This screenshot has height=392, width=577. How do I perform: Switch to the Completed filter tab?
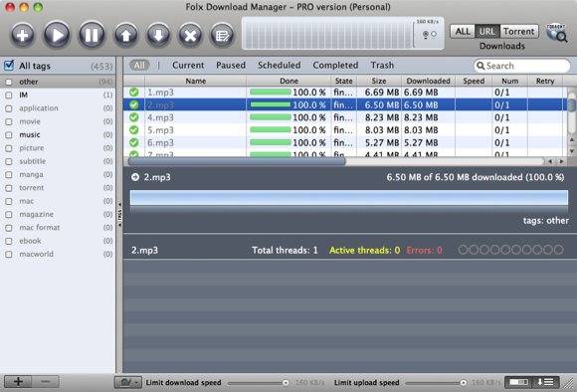[x=335, y=65]
